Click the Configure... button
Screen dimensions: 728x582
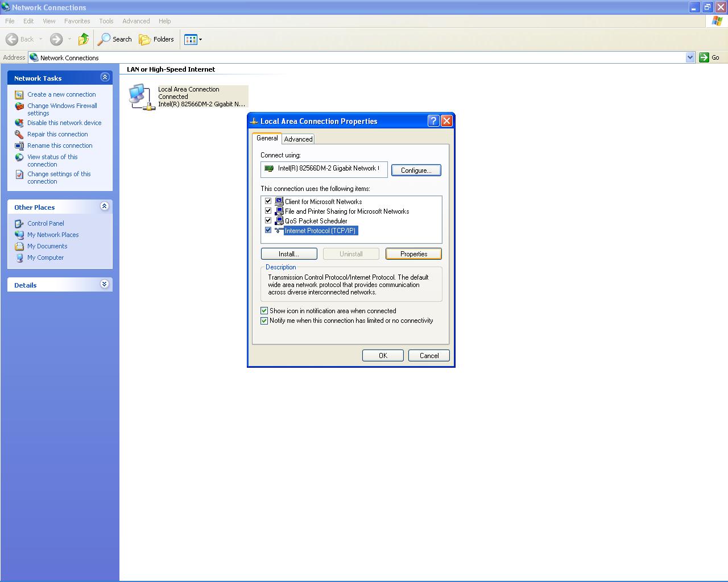point(416,170)
